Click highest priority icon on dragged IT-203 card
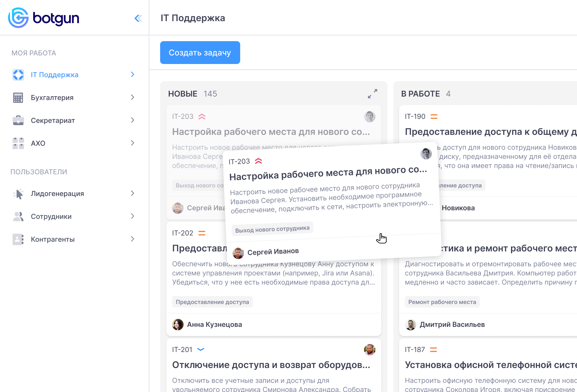The width and height of the screenshot is (577, 392). [258, 161]
